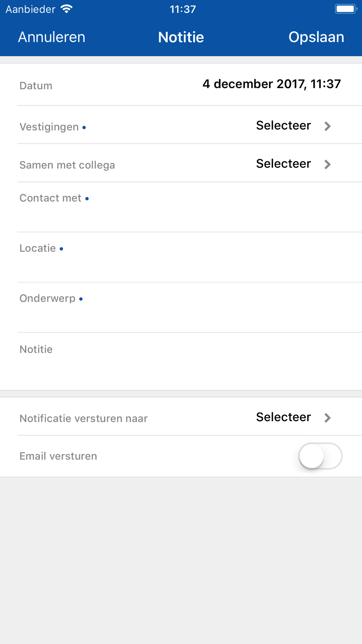Save the note with Opslaan
Image resolution: width=362 pixels, height=644 pixels.
(316, 37)
